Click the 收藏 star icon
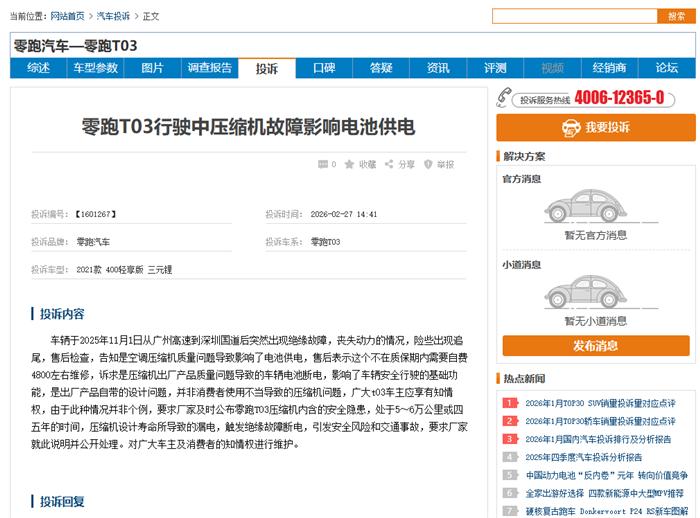 pos(350,165)
